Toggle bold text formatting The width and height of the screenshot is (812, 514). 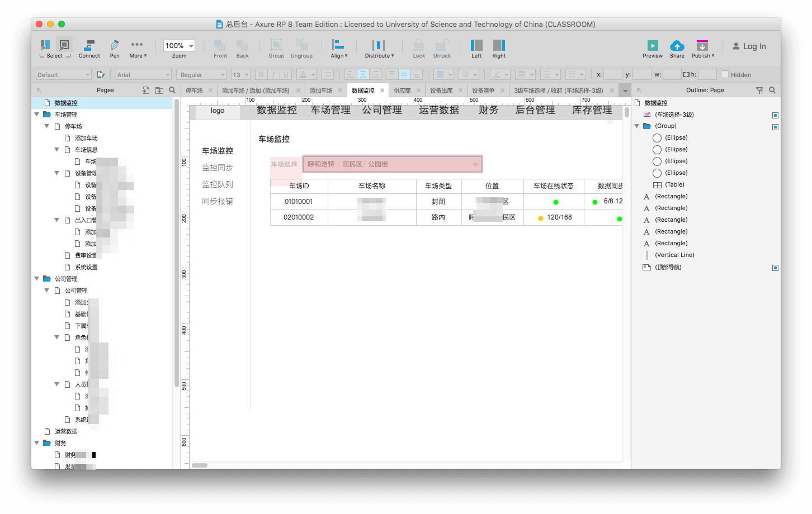tap(261, 75)
